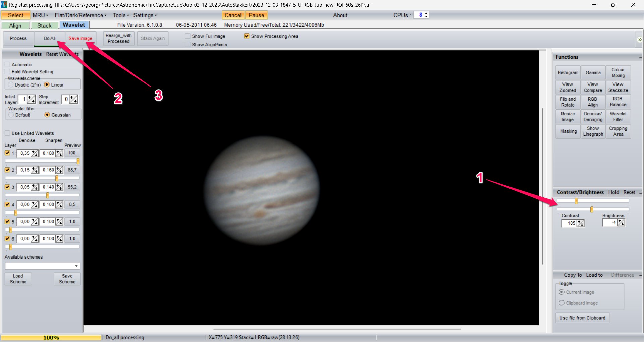The width and height of the screenshot is (644, 342).
Task: Select the Linear wavelet scheme
Action: click(x=47, y=85)
